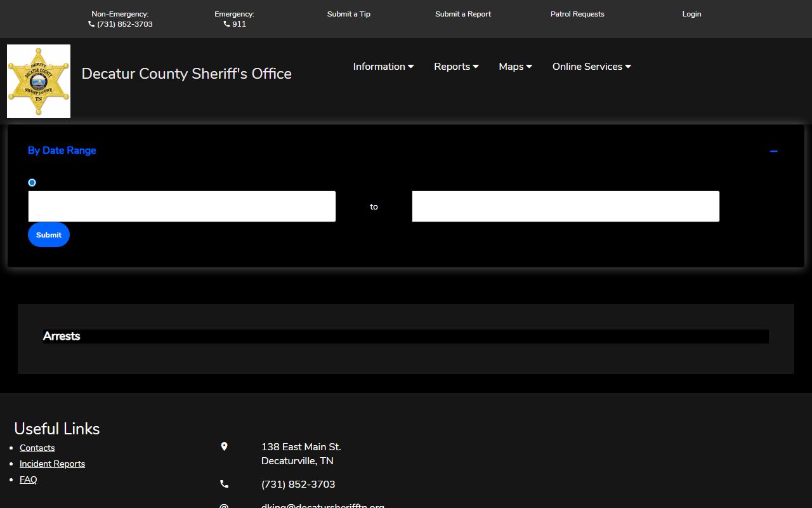Screen dimensions: 812x508
Task: Click the Login link
Action: (691, 14)
